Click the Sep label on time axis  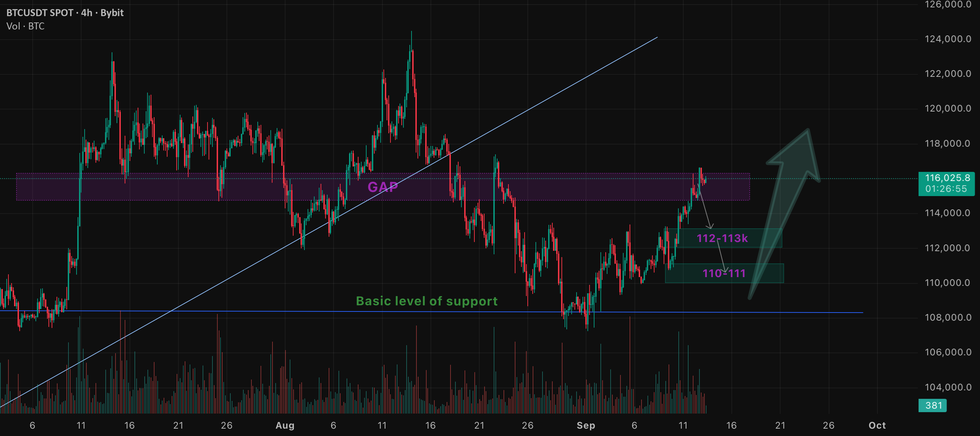tap(586, 425)
